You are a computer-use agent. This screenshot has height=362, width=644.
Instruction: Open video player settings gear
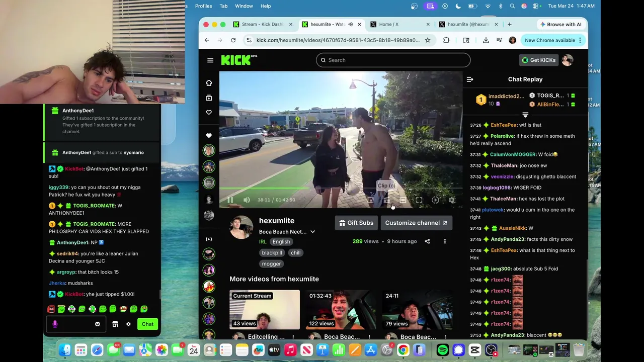(x=452, y=200)
